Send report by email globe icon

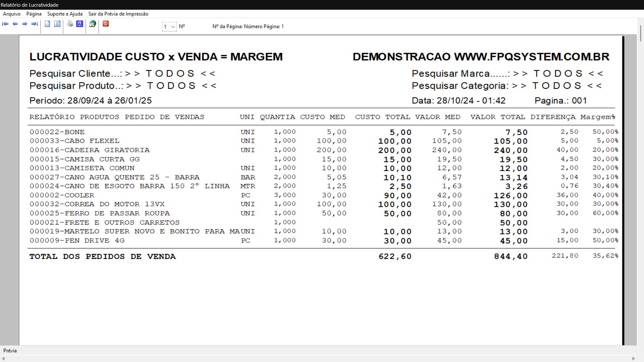pyautogui.click(x=93, y=24)
